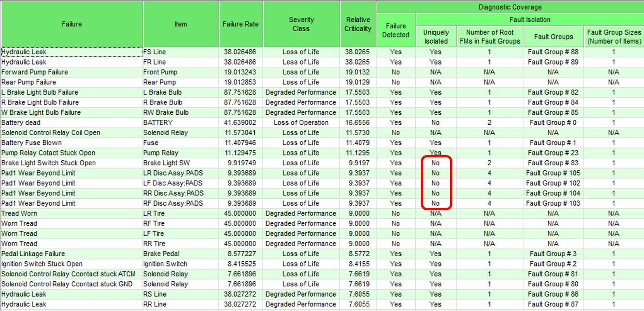The image size is (644, 311).
Task: Select the Loss of Operation severity cell
Action: 301,123
